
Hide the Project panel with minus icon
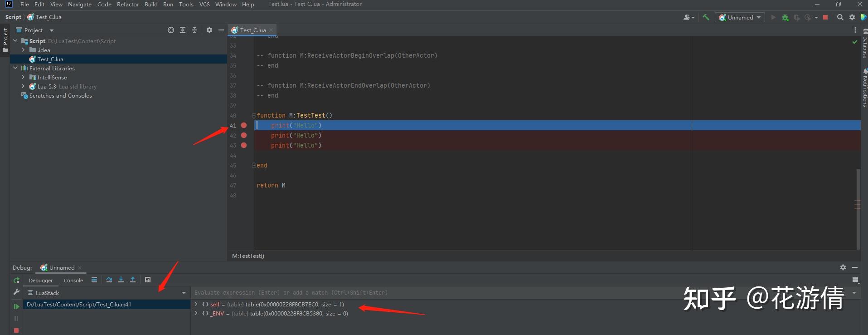pyautogui.click(x=221, y=30)
